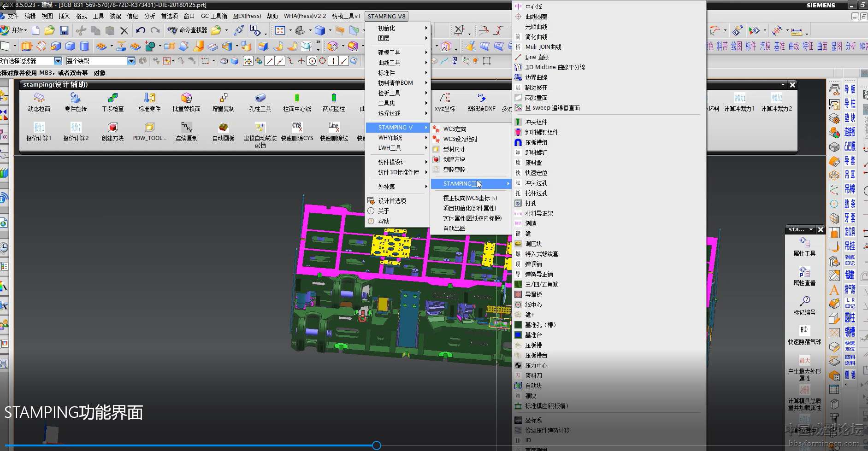This screenshot has height=451, width=868.
Task: Open the 命令查找器 command finder
Action: (x=187, y=30)
